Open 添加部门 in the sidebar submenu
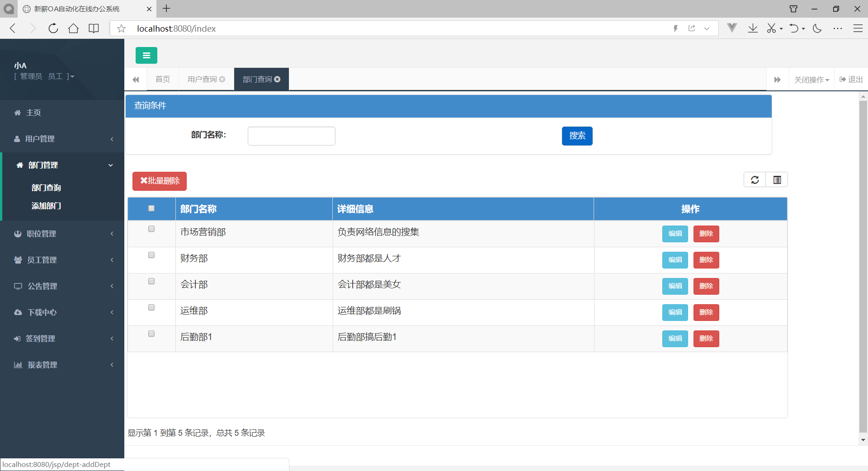 coord(46,206)
